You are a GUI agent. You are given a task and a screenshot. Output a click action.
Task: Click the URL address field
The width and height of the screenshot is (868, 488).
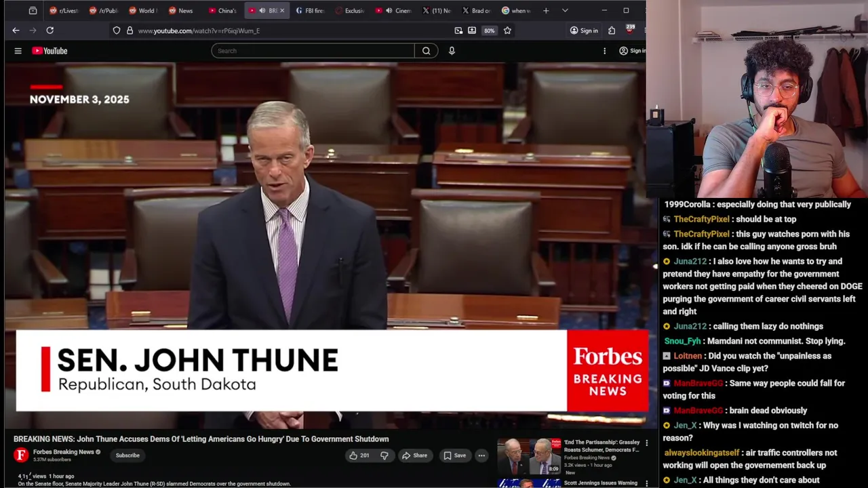click(x=292, y=30)
